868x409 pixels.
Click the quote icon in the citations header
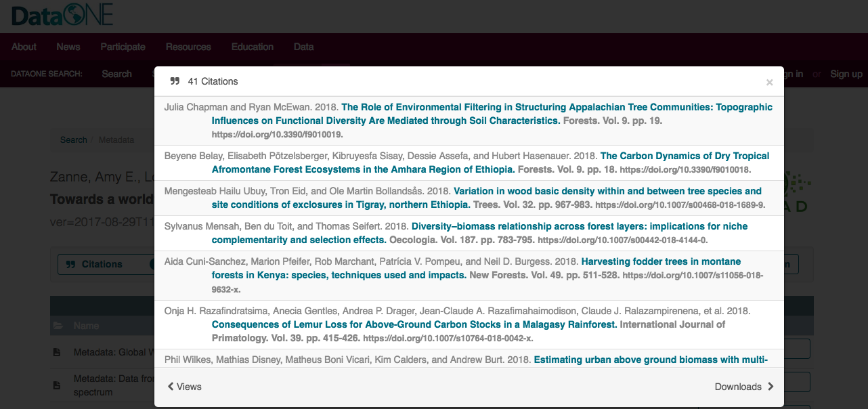click(x=175, y=81)
